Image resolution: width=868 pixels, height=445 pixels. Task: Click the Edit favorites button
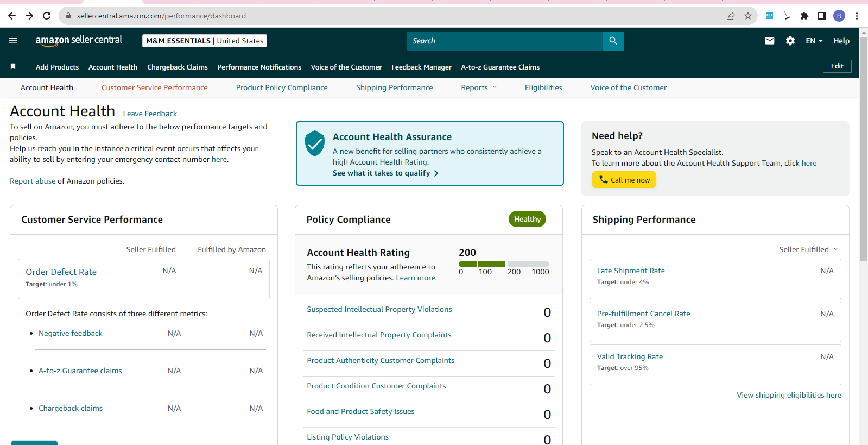[x=837, y=66]
